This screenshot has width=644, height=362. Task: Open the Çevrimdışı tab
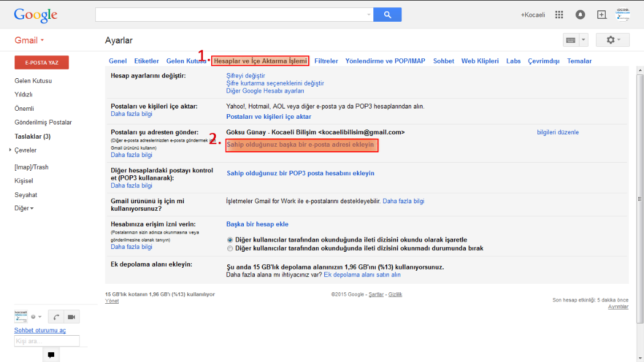544,61
